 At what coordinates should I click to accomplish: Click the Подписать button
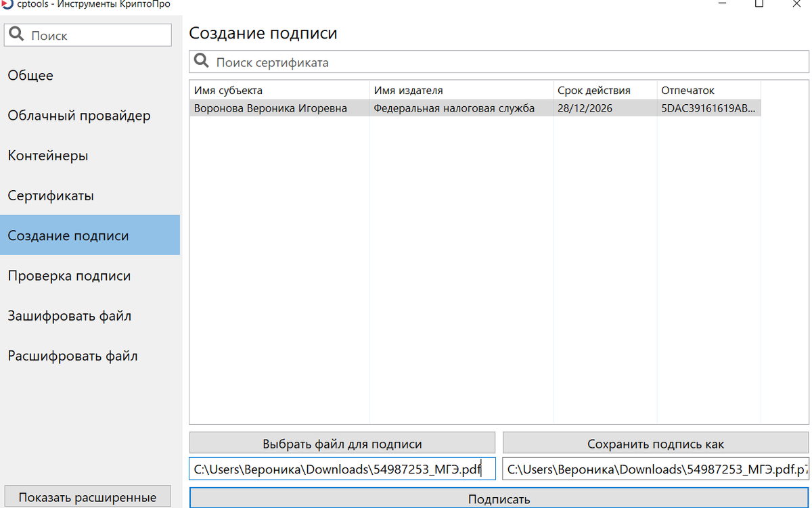(499, 499)
